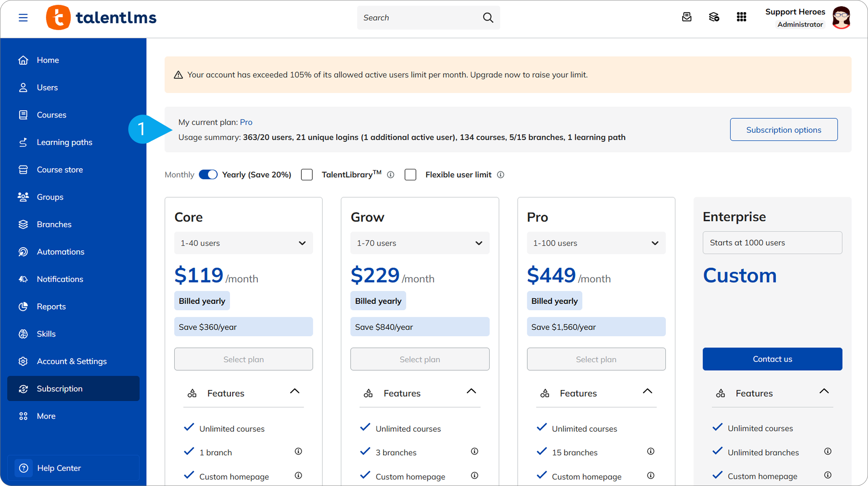
Task: Click the Save $840/year label
Action: pyautogui.click(x=420, y=327)
